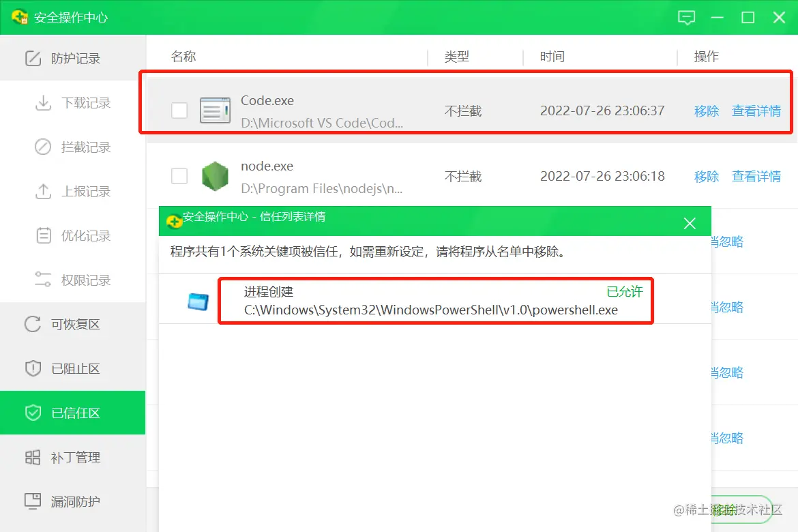
Task: Click the 防护记录 pencil icon
Action: point(33,58)
